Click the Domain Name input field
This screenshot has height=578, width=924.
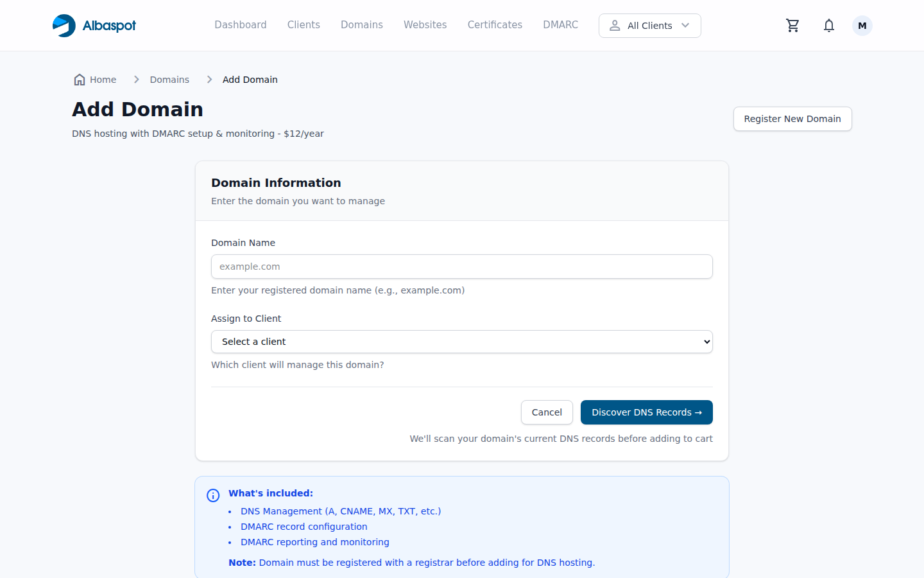coord(462,267)
